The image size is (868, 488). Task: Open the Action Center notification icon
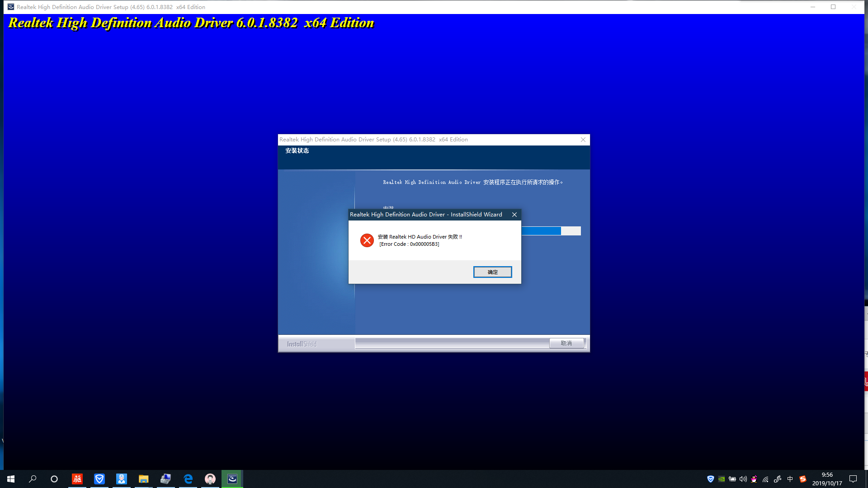[853, 479]
